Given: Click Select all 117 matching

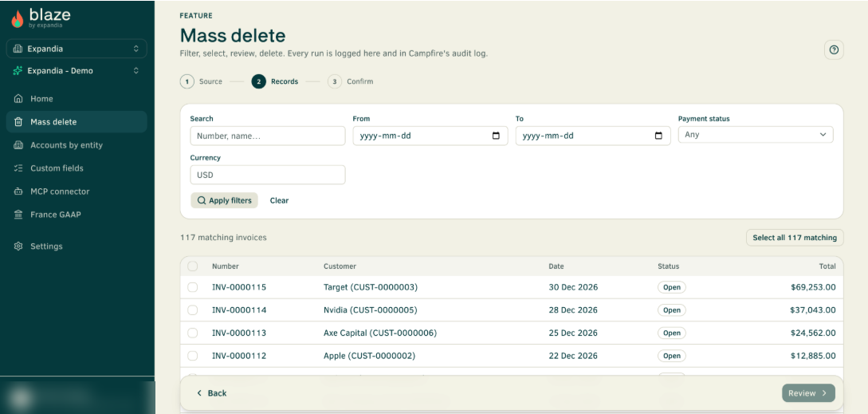Looking at the screenshot, I should [795, 238].
